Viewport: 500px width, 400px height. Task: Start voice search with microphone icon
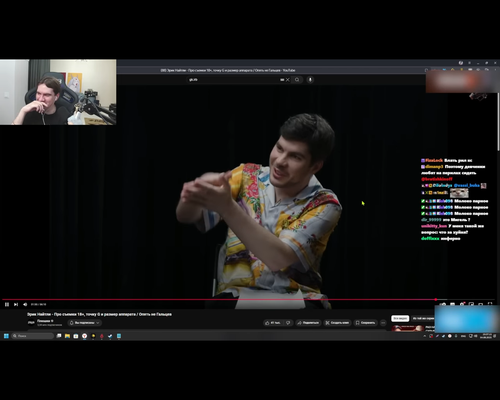[310, 80]
